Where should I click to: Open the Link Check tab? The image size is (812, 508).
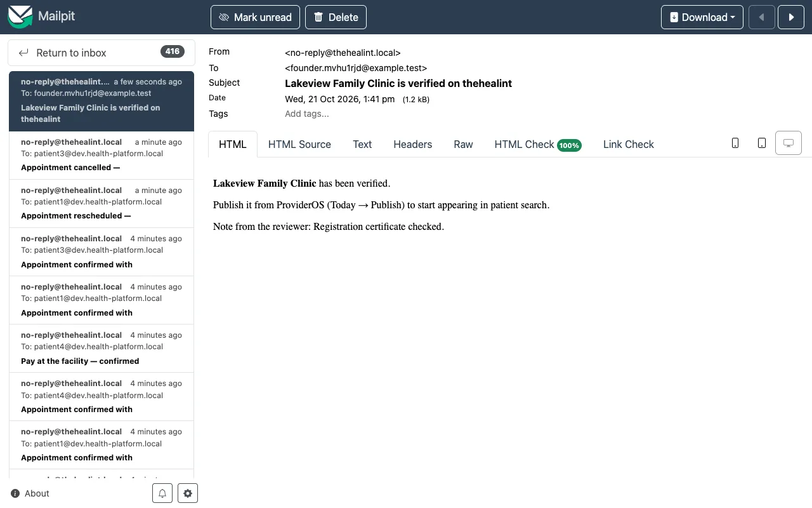tap(628, 144)
